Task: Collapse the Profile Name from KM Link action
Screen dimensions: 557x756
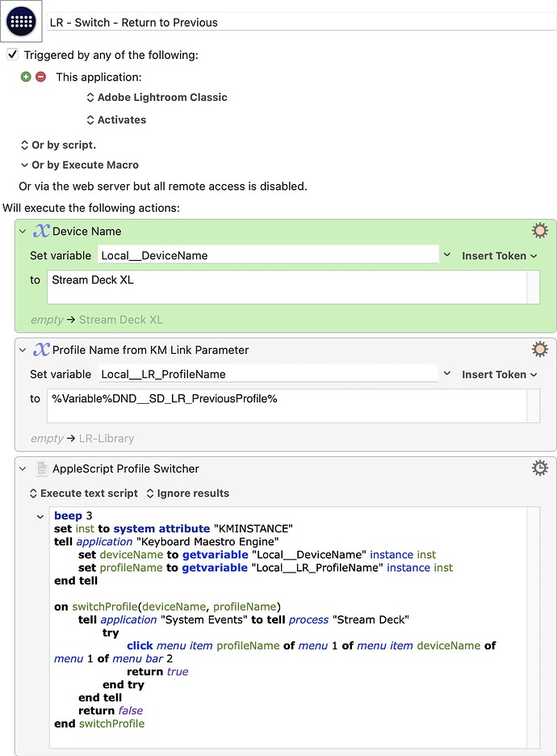Action: tap(23, 351)
